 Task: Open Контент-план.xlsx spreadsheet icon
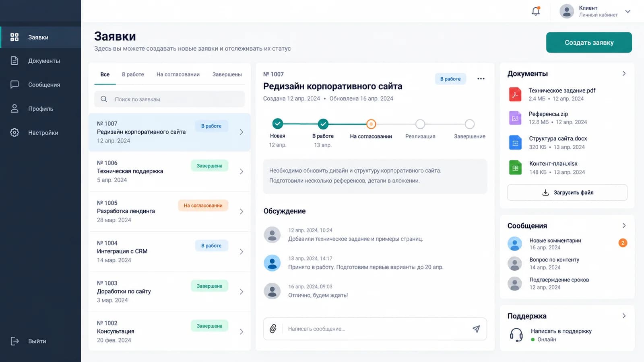coord(515,168)
